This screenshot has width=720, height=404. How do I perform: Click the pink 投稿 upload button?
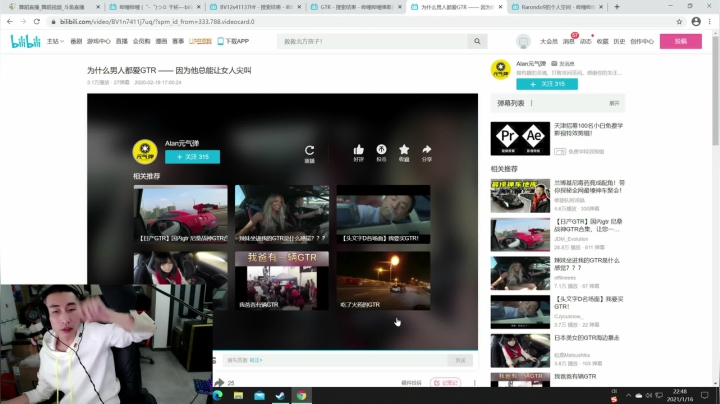[x=681, y=41]
